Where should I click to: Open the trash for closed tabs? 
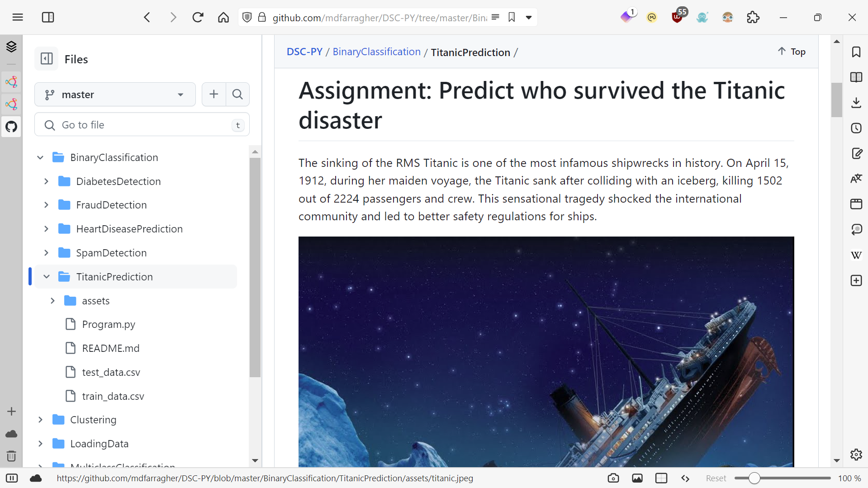click(11, 456)
